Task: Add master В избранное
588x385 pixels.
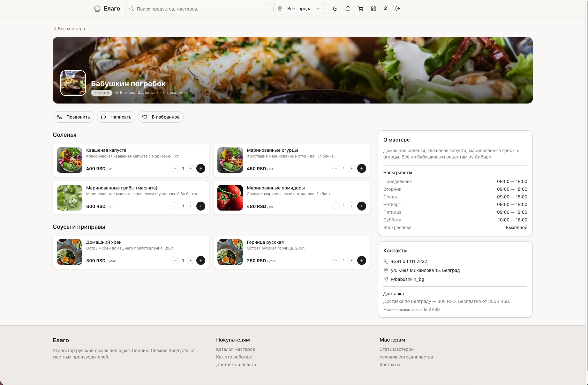Action: 161,117
